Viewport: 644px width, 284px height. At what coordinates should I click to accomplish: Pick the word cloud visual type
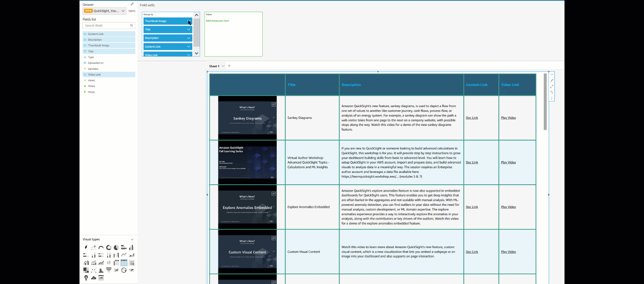[x=94, y=278]
